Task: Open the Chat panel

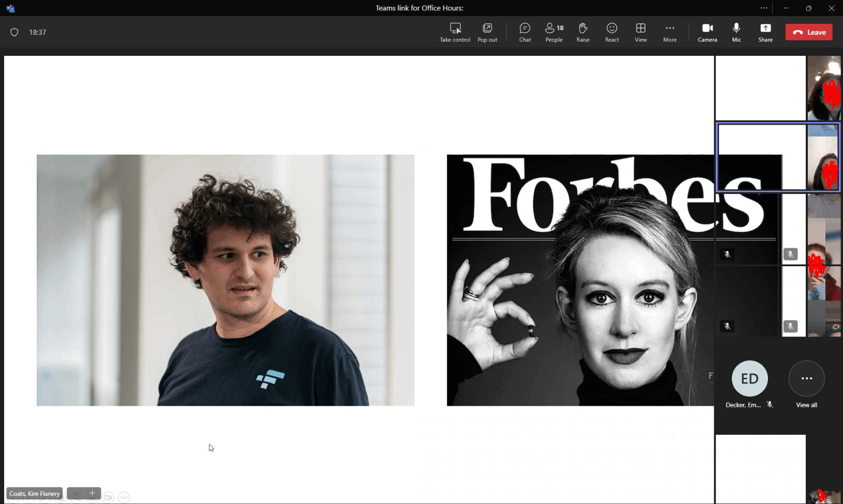Action: click(524, 32)
